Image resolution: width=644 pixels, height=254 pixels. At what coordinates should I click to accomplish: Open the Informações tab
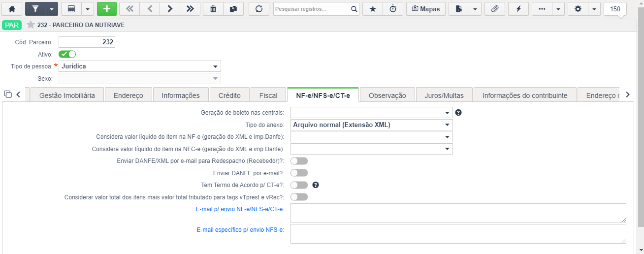[181, 95]
